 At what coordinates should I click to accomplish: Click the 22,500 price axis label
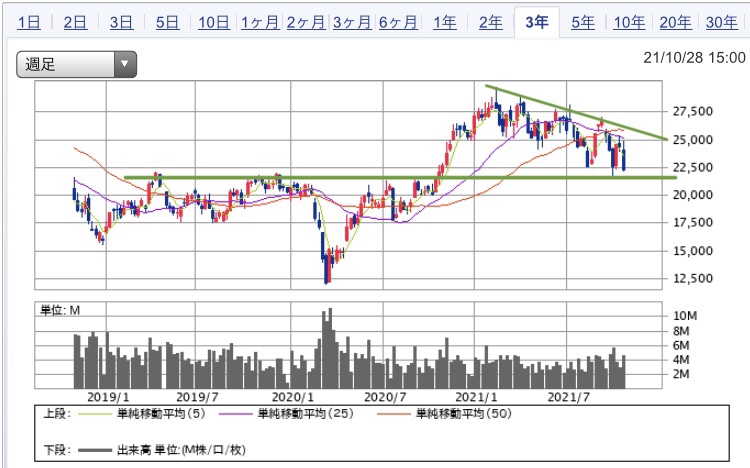tap(693, 167)
